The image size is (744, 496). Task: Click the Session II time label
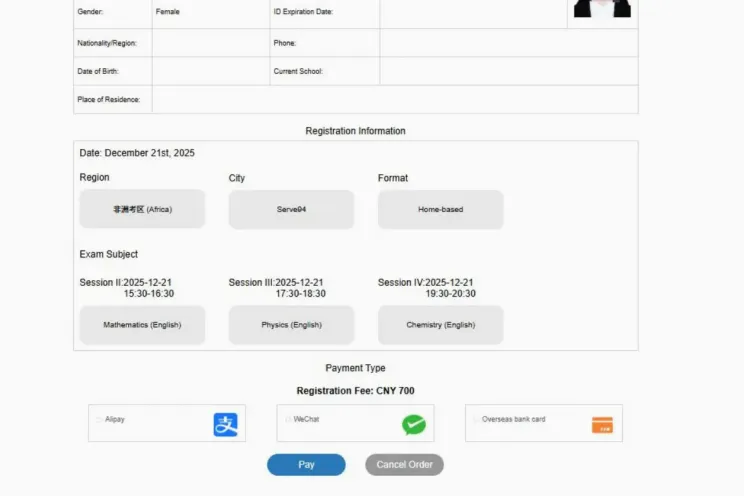pos(126,288)
